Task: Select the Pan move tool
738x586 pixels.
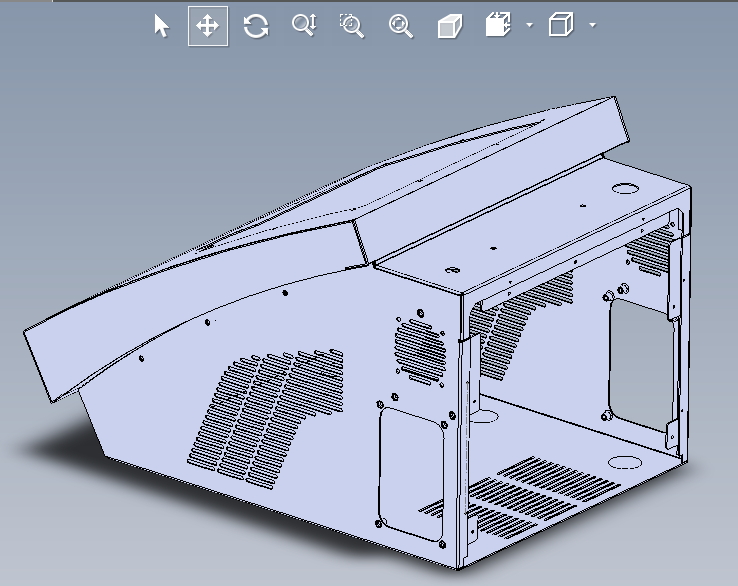Action: click(x=208, y=26)
